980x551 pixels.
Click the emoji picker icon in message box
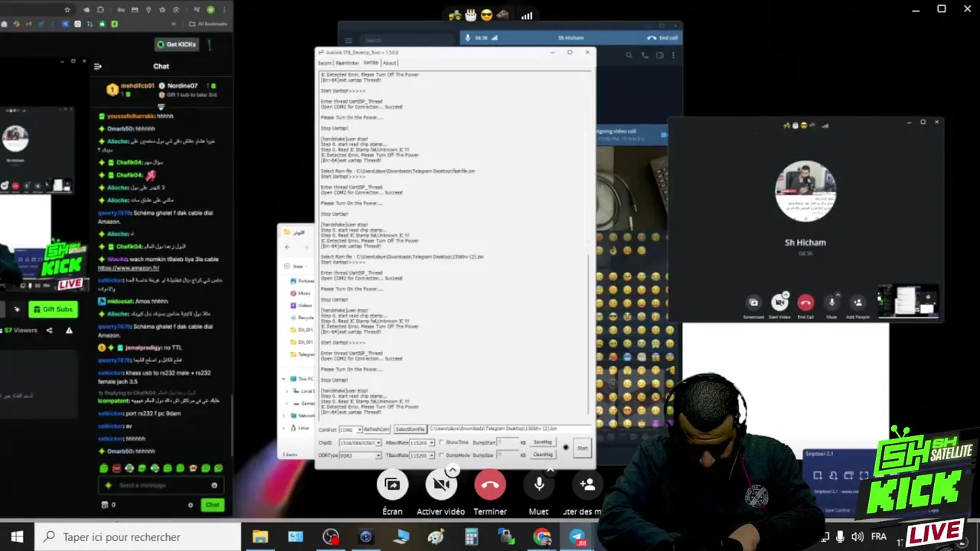pyautogui.click(x=214, y=485)
